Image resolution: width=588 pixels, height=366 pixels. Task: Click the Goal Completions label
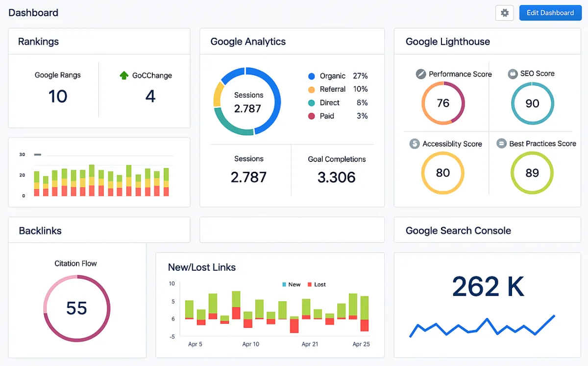(337, 159)
